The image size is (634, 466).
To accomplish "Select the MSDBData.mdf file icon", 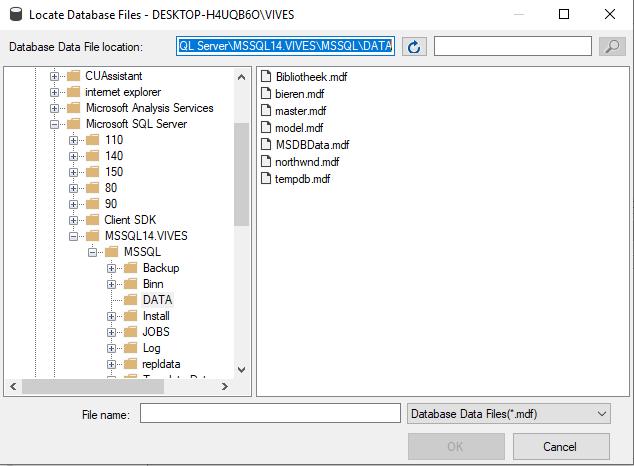I will coord(266,144).
